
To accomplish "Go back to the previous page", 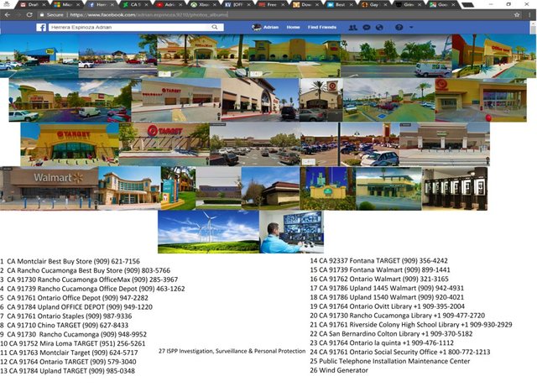I will click(8, 15).
